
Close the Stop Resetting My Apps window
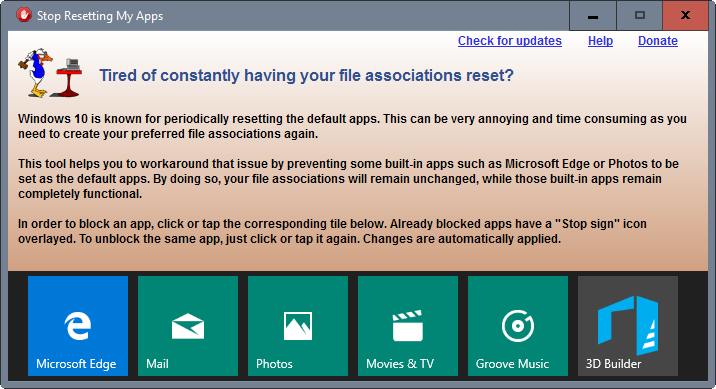pos(685,16)
